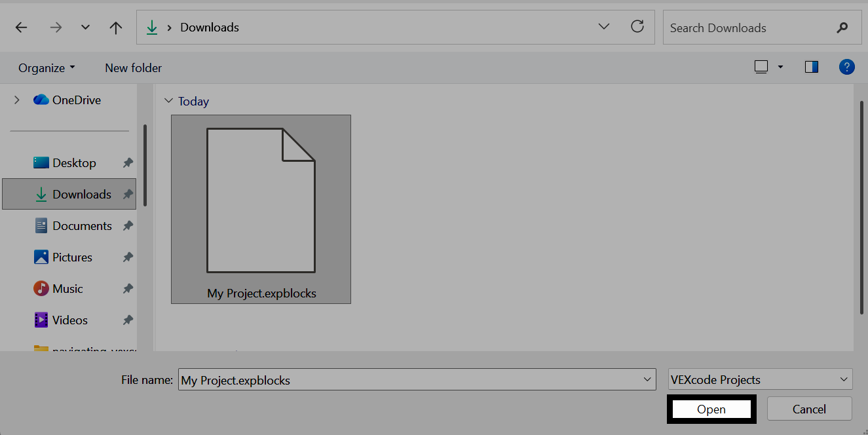Expand the OneDrive tree node

pyautogui.click(x=17, y=100)
